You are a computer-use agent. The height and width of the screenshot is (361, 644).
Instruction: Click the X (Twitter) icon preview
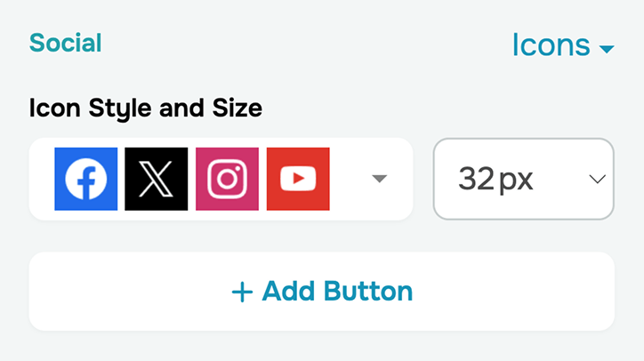157,179
